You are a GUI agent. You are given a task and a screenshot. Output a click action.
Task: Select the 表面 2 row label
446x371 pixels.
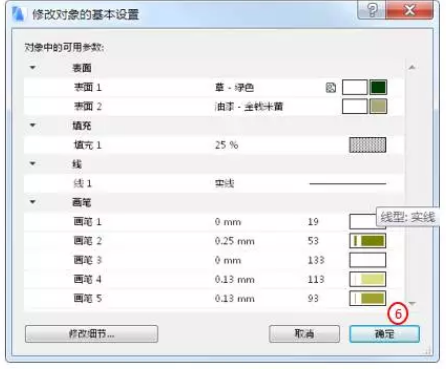pos(87,107)
